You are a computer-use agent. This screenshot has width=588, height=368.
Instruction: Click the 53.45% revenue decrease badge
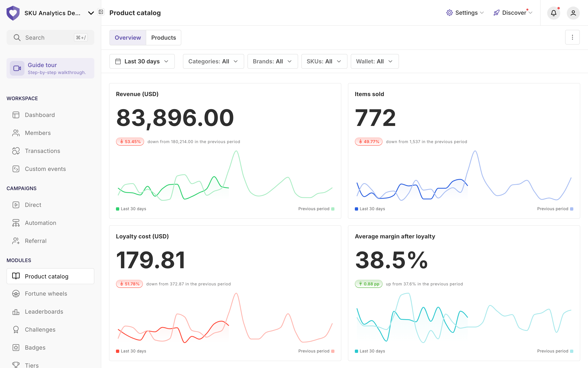130,142
